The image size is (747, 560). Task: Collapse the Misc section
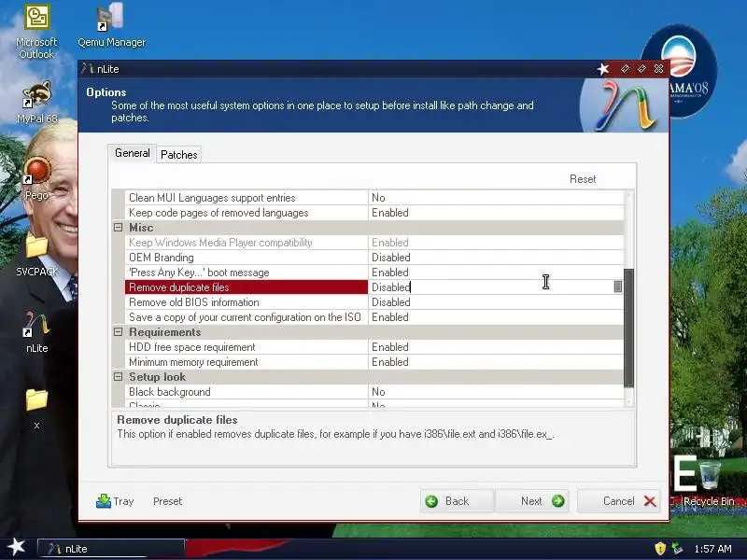119,228
